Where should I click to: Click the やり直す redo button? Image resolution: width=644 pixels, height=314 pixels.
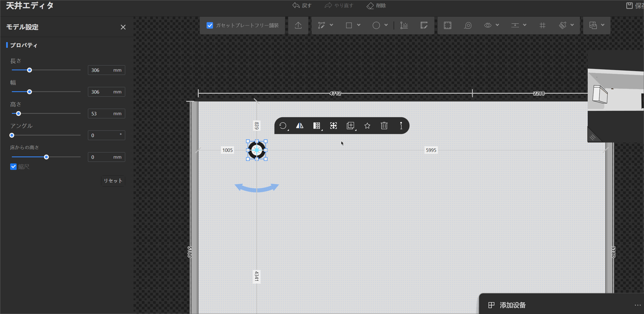(x=339, y=6)
